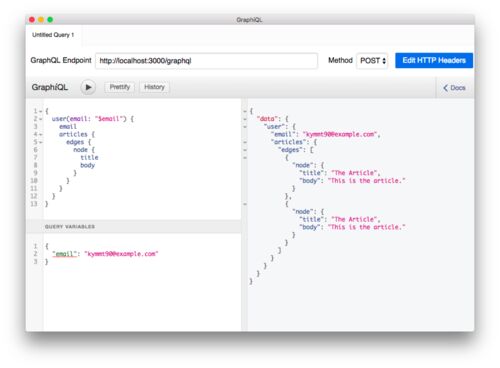Image resolution: width=500 pixels, height=368 pixels.
Task: Collapse the "data" result fold
Action: 245,119
